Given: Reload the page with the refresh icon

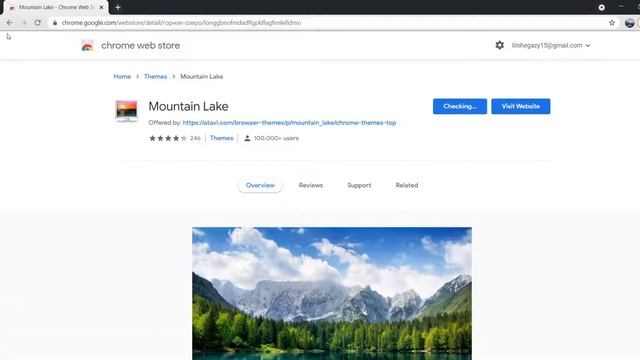Looking at the screenshot, I should (38, 23).
